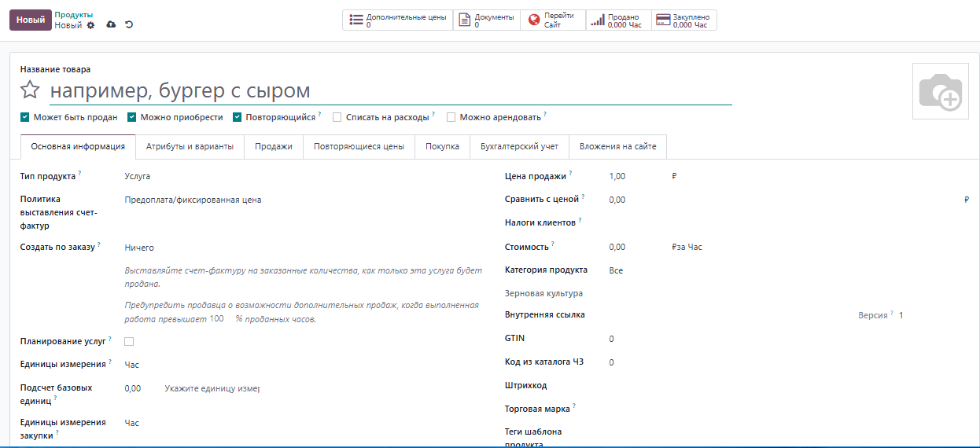Edit the Цена продажи value 1,00
Image resolution: width=980 pixels, height=448 pixels.
(x=637, y=176)
